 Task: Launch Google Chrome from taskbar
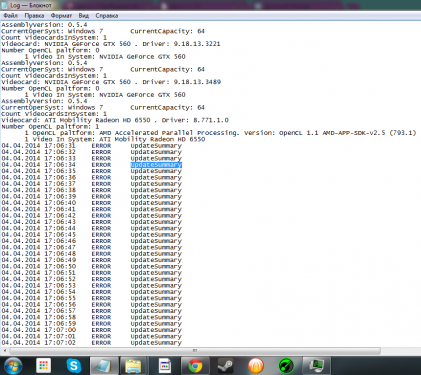195,366
